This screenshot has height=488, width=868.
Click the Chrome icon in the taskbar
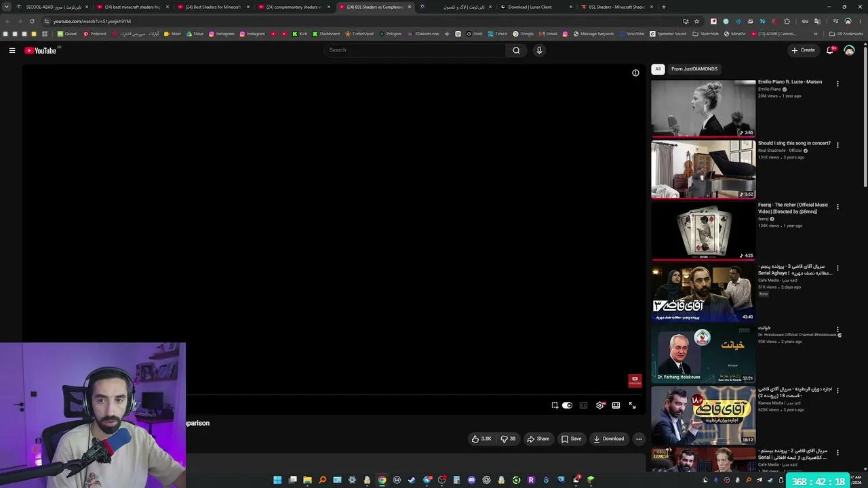382,480
